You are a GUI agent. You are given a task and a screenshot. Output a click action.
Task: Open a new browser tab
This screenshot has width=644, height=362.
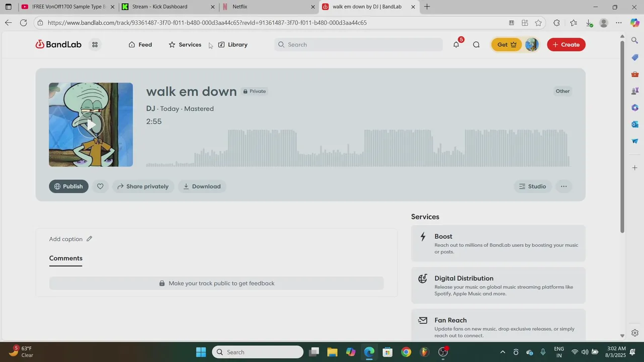(427, 7)
